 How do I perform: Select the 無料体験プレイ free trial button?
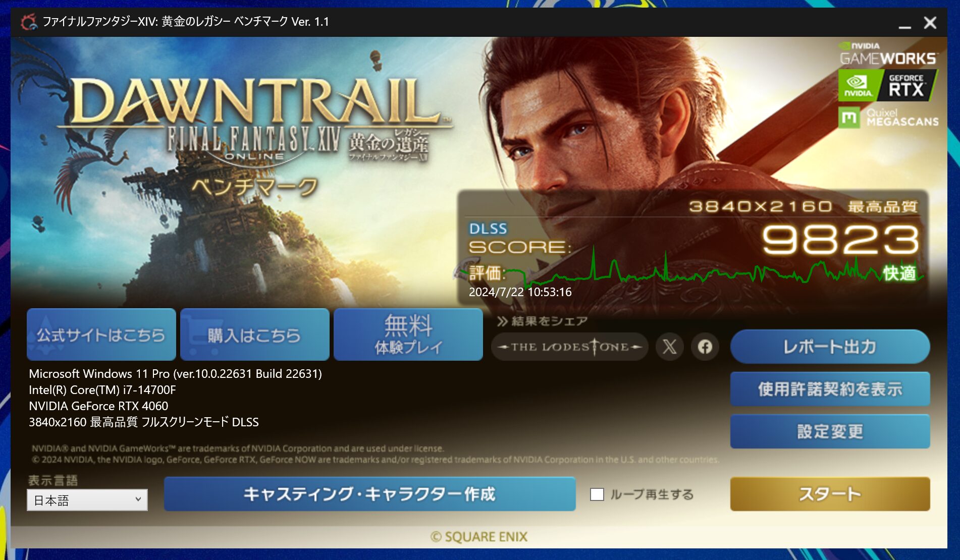tap(408, 334)
